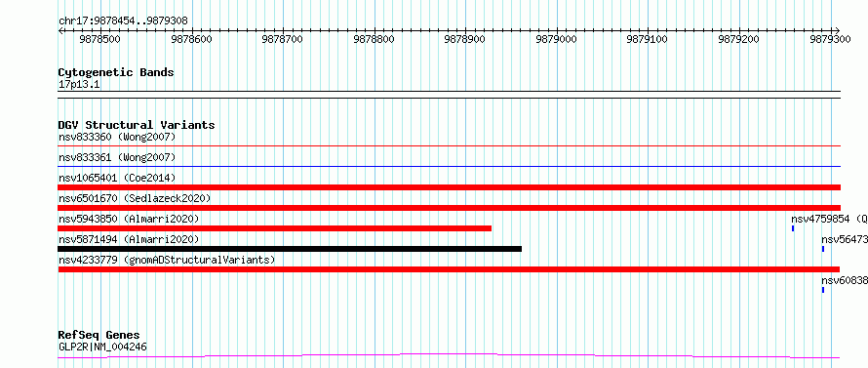
Task: Open the nsv56473 variant label
Action: (x=845, y=239)
